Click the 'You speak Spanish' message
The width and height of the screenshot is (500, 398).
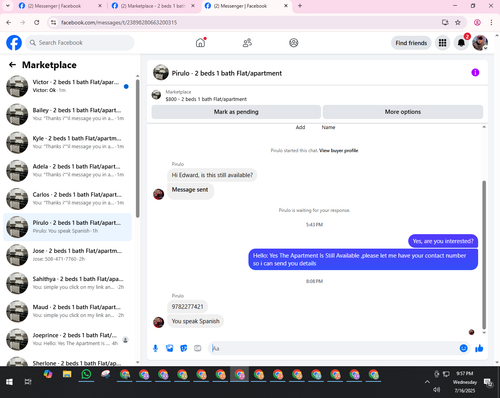196,321
